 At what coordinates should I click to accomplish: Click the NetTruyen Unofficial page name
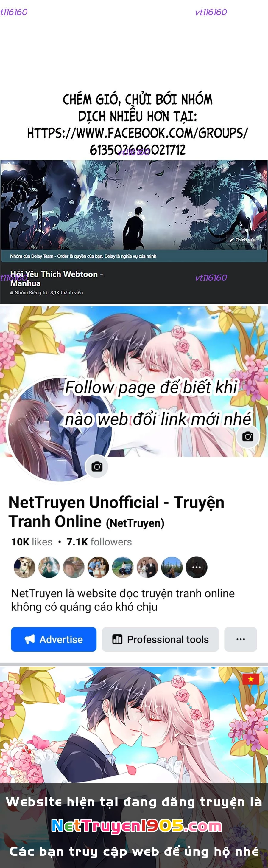[116, 512]
